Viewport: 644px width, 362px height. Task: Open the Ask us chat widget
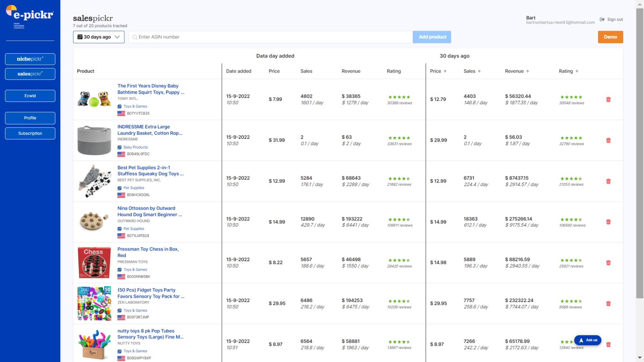pyautogui.click(x=588, y=340)
